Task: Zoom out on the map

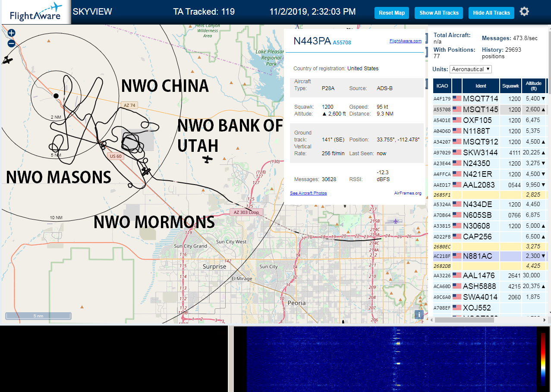Action: (11, 43)
